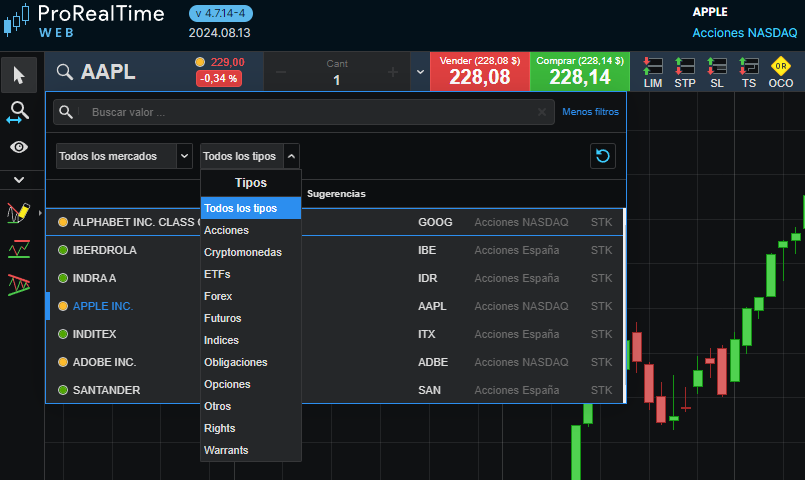This screenshot has width=805, height=480.
Task: Collapse the Todos los tipos dropdown
Action: (250, 156)
